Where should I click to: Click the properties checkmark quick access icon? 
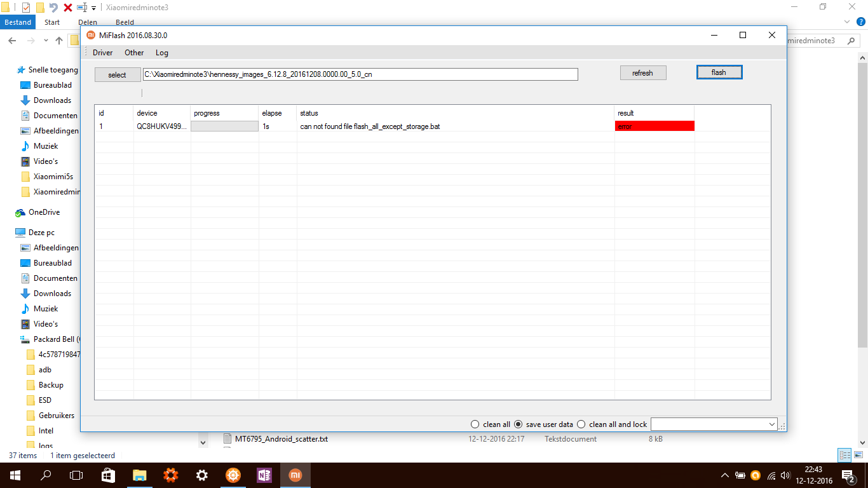coord(26,8)
